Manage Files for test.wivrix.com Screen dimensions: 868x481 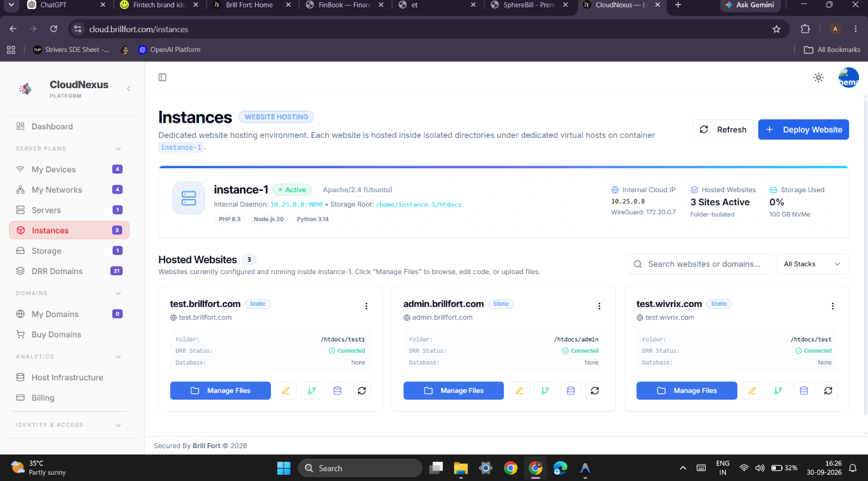click(686, 391)
